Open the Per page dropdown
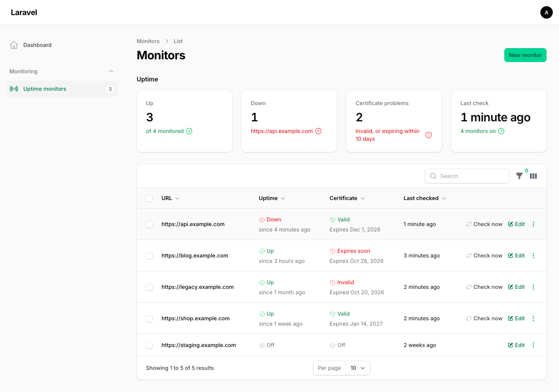The image size is (559, 392). point(358,368)
